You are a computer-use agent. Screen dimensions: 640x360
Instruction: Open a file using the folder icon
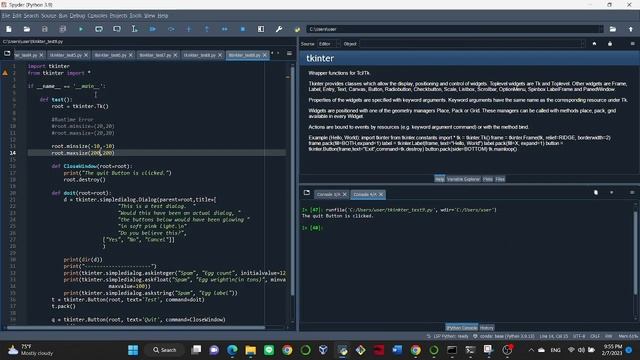[27, 29]
